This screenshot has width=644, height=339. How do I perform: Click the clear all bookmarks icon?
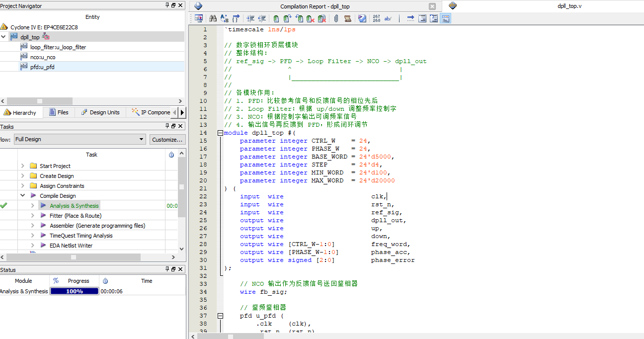(x=322, y=18)
